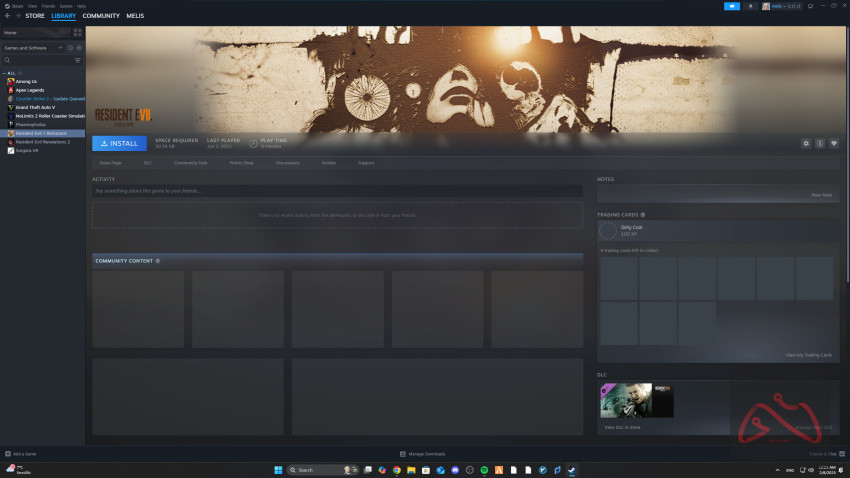
Task: Toggle the recent activity clock filter
Action: pyautogui.click(x=68, y=47)
